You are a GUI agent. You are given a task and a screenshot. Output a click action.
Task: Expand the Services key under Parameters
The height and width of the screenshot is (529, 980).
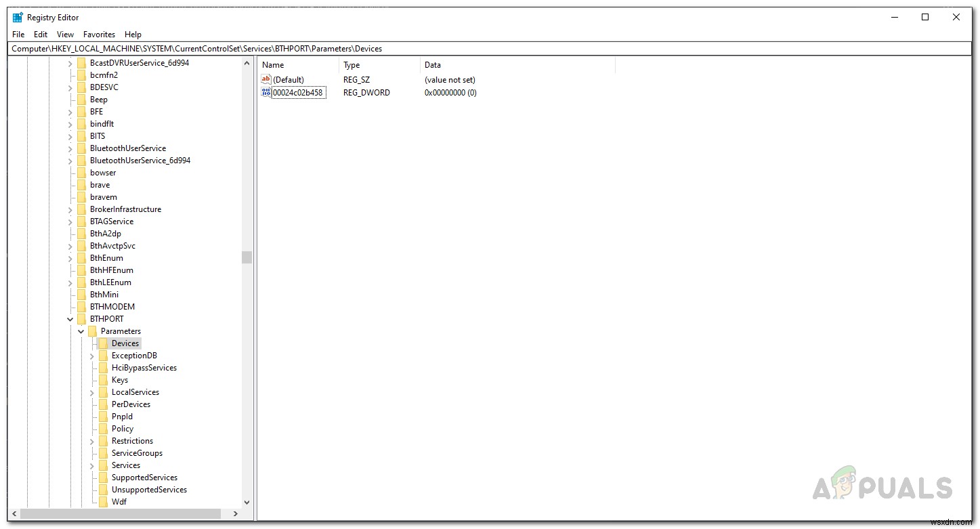pyautogui.click(x=92, y=465)
